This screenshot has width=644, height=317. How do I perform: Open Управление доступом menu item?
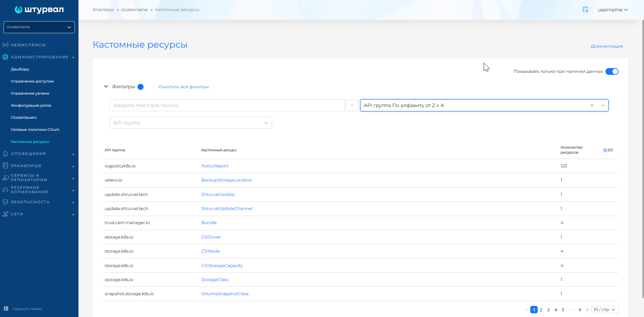pyautogui.click(x=32, y=81)
